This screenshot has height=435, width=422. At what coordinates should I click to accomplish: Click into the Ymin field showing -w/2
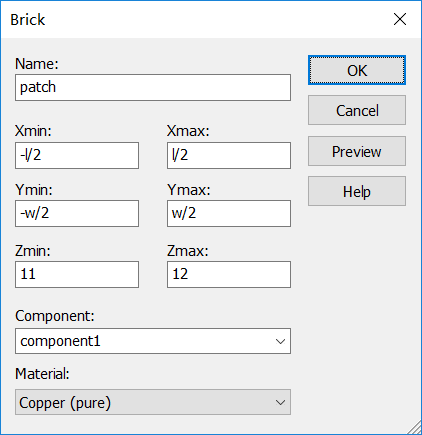tap(77, 213)
